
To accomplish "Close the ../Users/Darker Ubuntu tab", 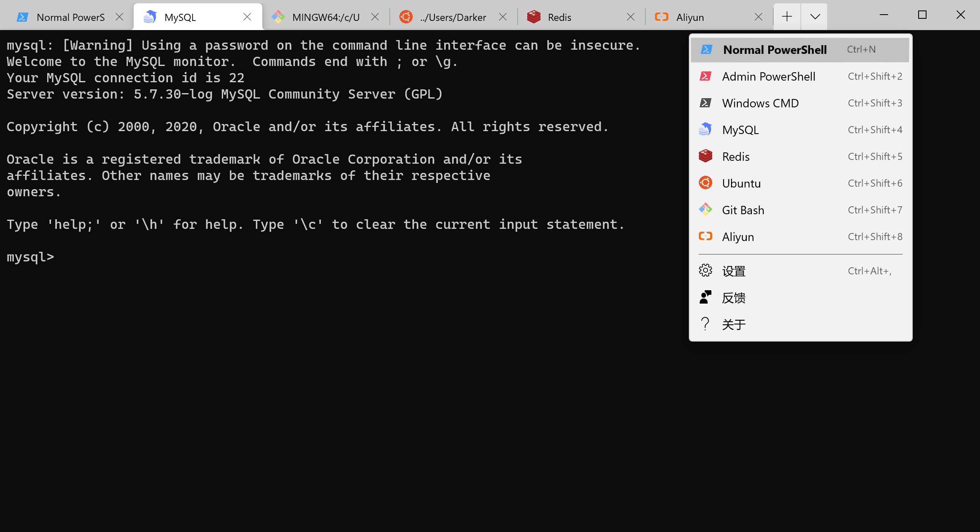I will 503,17.
